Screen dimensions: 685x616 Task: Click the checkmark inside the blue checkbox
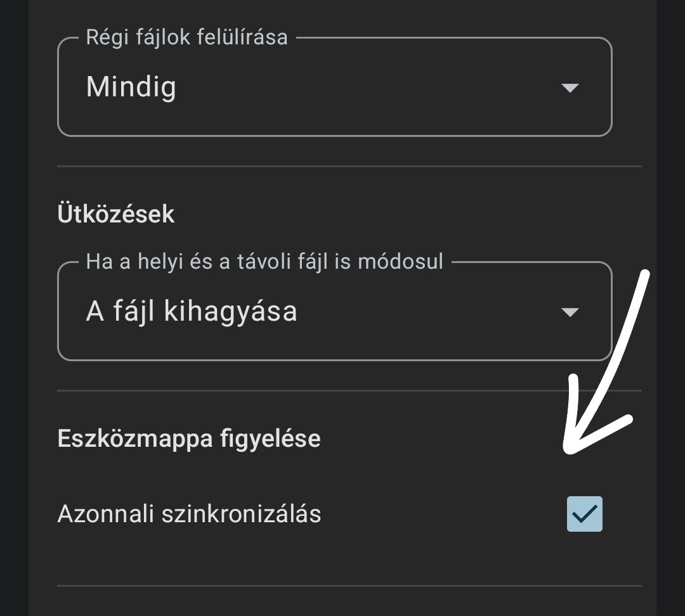tap(585, 513)
